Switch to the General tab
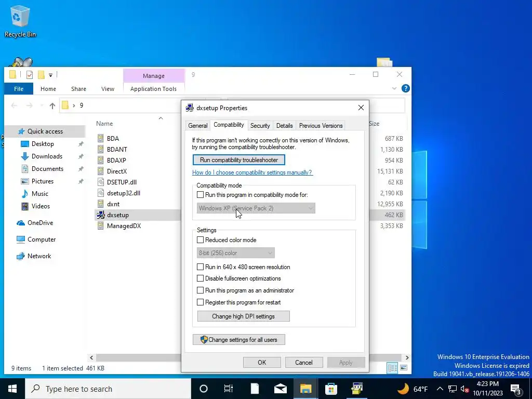Image resolution: width=532 pixels, height=399 pixels. [198, 126]
